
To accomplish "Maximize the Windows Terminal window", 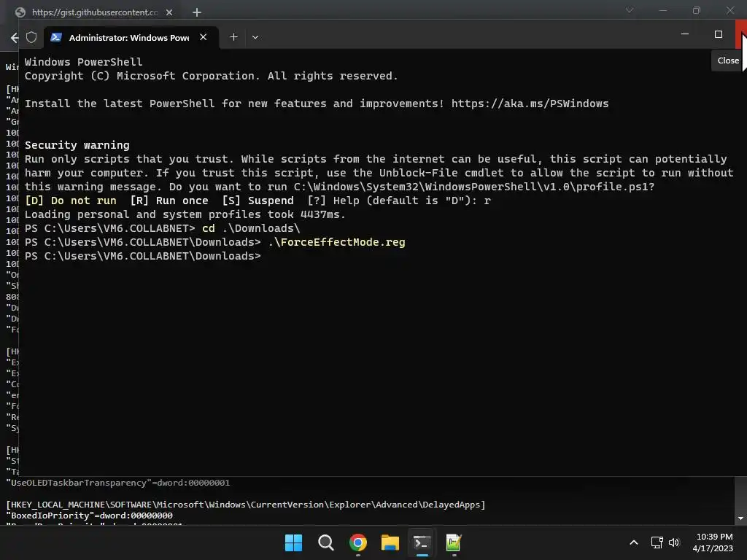I will pos(719,34).
